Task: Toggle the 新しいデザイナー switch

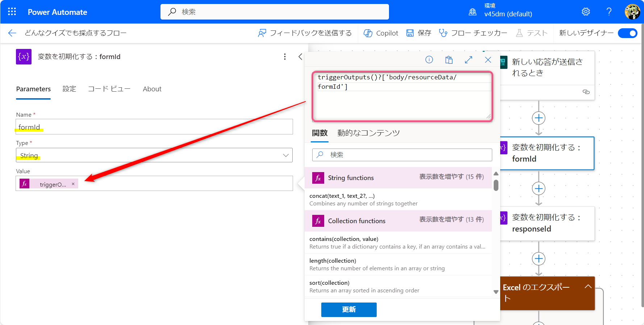Action: (627, 33)
